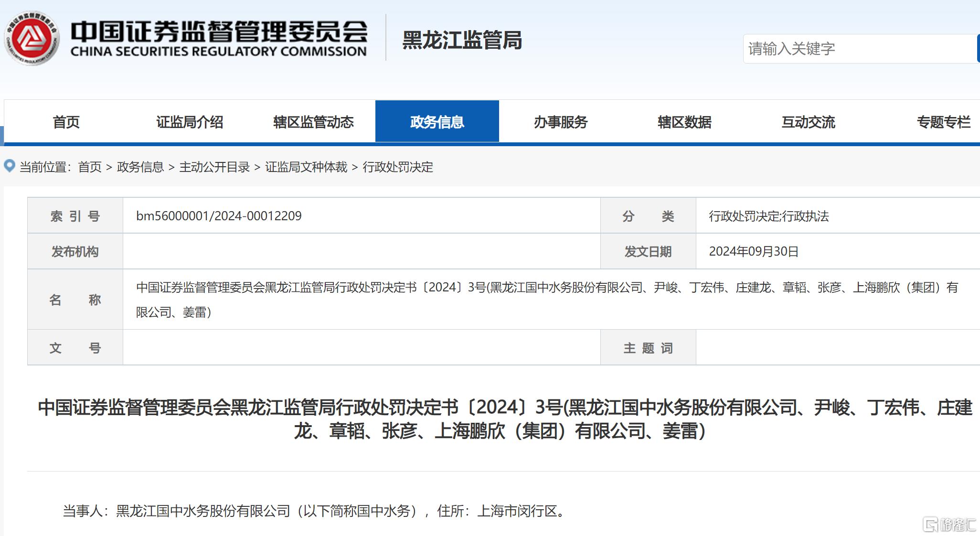Screen dimensions: 980x536
Task: Click the Gelonghui watermark logo
Action: (948, 525)
